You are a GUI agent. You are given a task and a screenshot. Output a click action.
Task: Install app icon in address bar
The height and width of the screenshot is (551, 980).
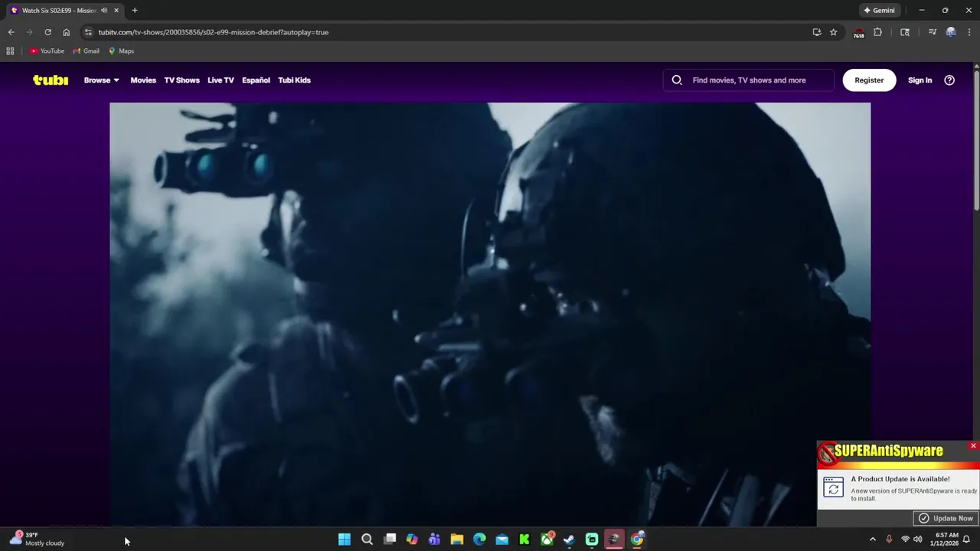click(817, 32)
